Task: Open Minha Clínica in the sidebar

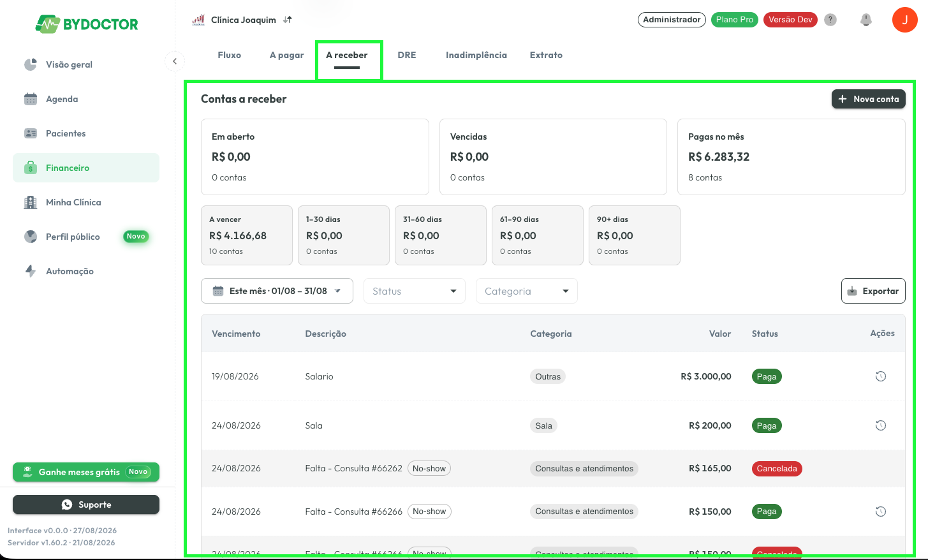Action: [x=86, y=202]
